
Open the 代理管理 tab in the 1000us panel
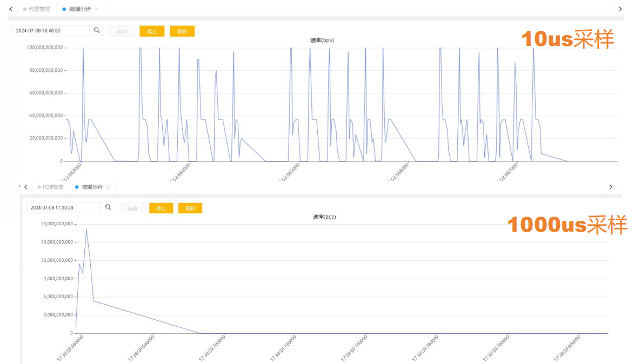pos(53,187)
